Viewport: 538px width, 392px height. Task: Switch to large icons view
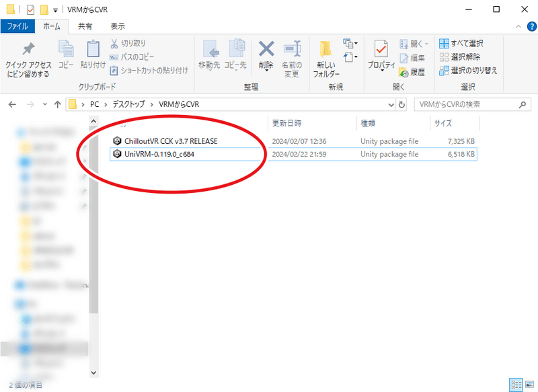(x=529, y=385)
